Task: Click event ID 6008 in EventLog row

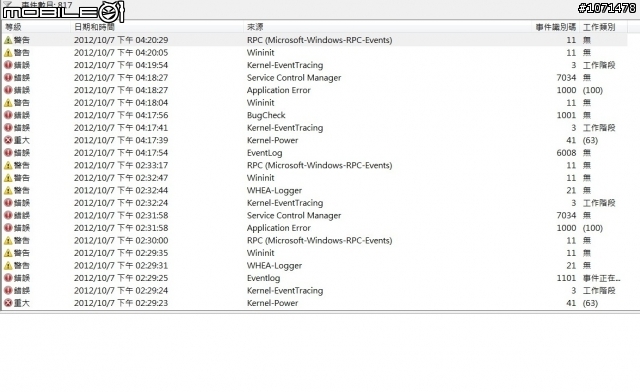Action: click(x=566, y=153)
